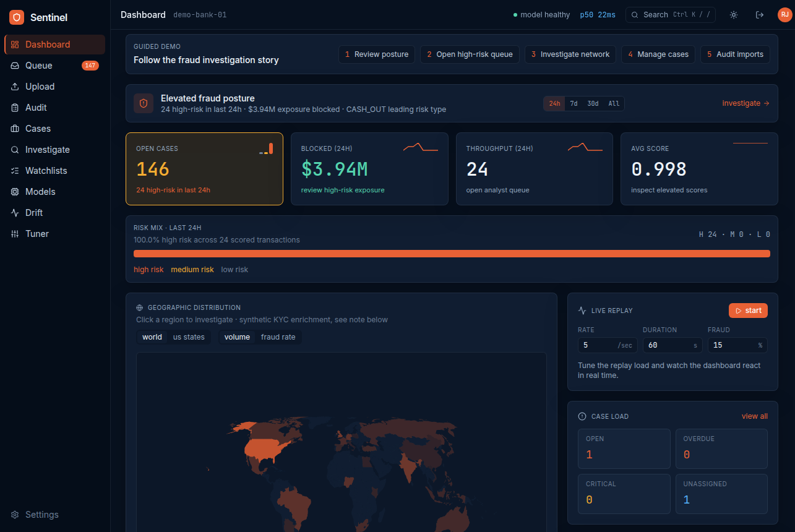Start guided step 1 Review posture
Image resolution: width=795 pixels, height=532 pixels.
(377, 54)
